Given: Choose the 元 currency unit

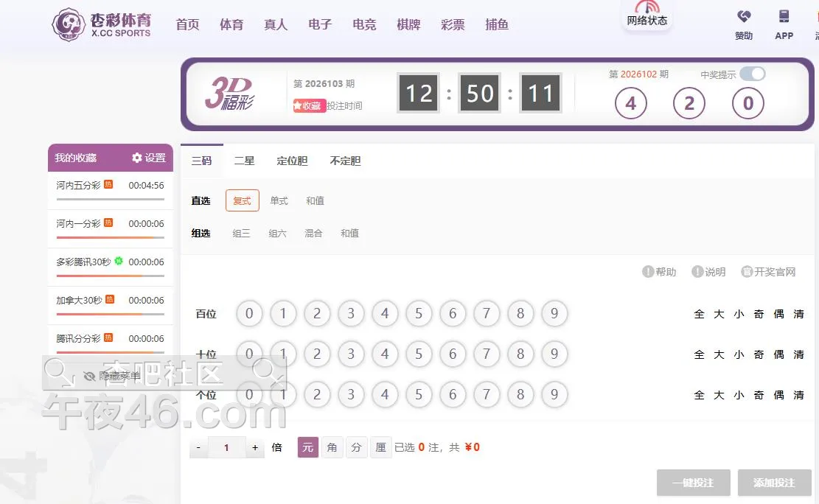Looking at the screenshot, I should [308, 447].
